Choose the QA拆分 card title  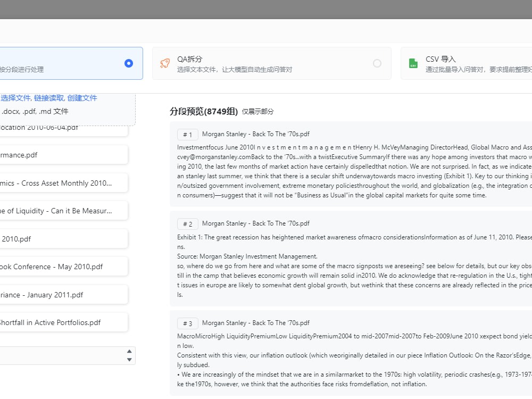tap(190, 59)
